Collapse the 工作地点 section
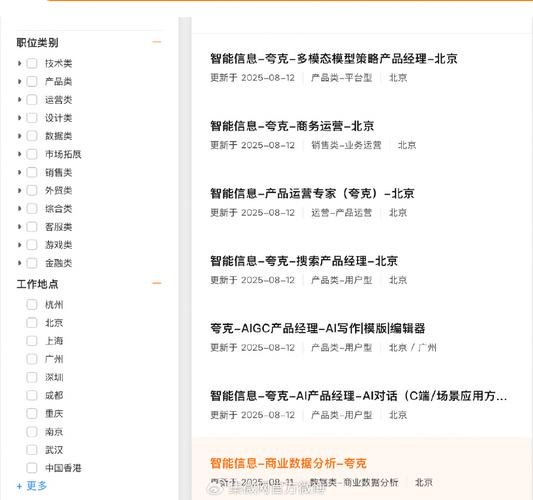Screen dimensions: 533x500 [x=157, y=283]
